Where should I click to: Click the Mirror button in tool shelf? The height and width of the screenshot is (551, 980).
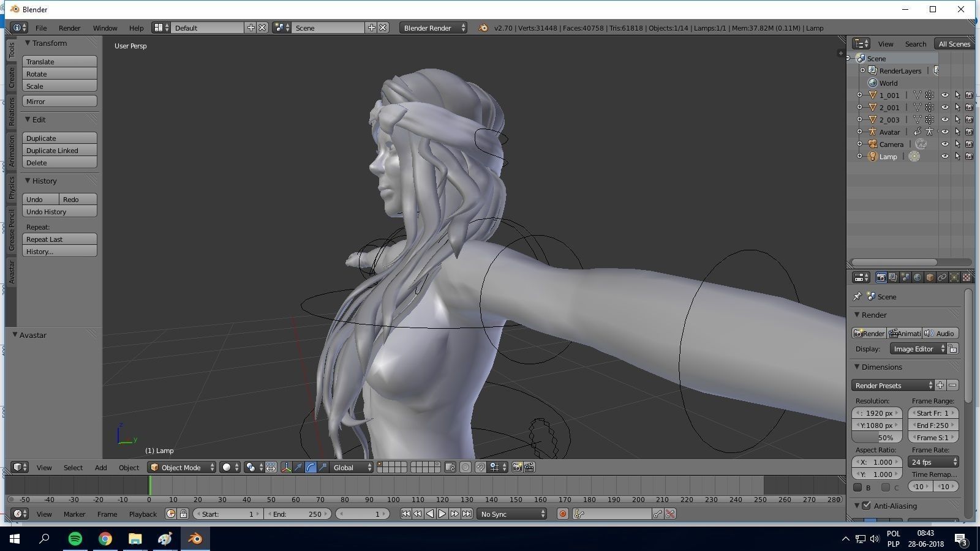(x=59, y=101)
